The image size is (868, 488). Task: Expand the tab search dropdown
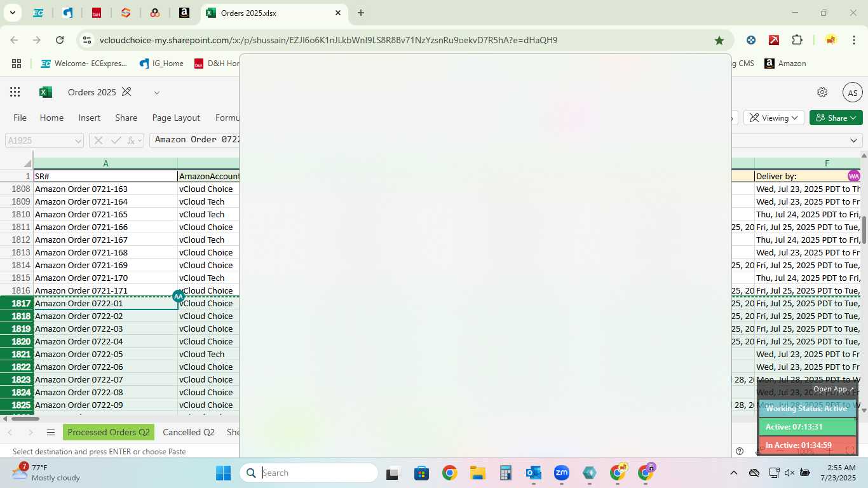click(12, 13)
